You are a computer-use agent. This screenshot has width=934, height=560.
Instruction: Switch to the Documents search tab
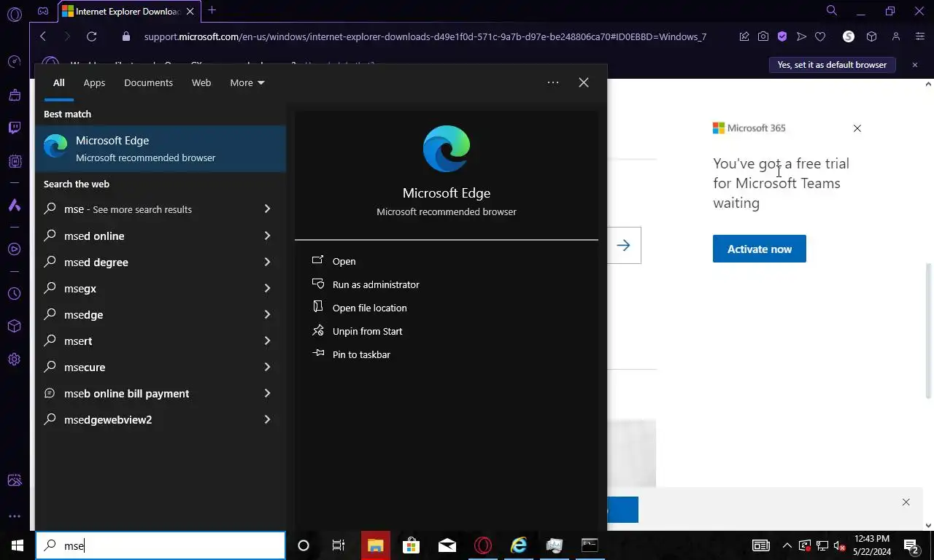click(x=148, y=82)
